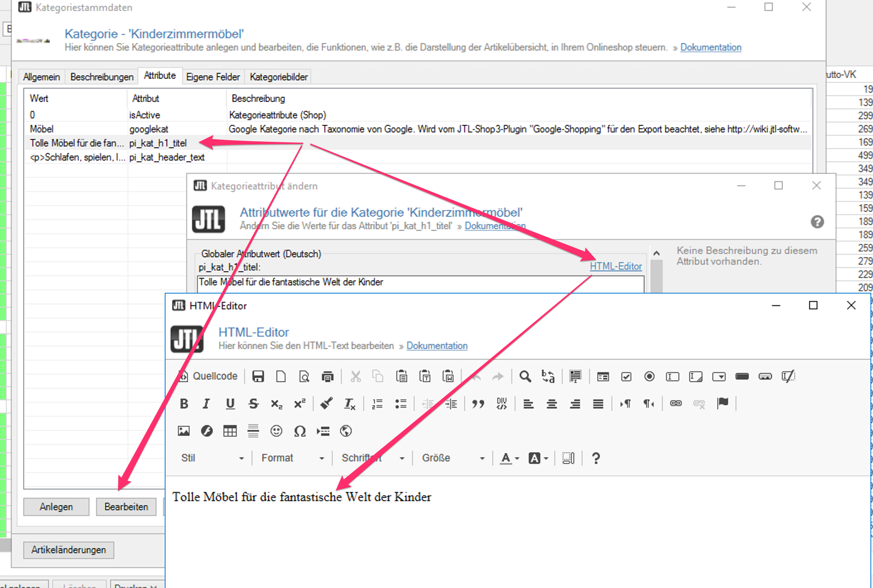The height and width of the screenshot is (588, 873).
Task: Open the Kategoriebilder tab
Action: [x=278, y=77]
